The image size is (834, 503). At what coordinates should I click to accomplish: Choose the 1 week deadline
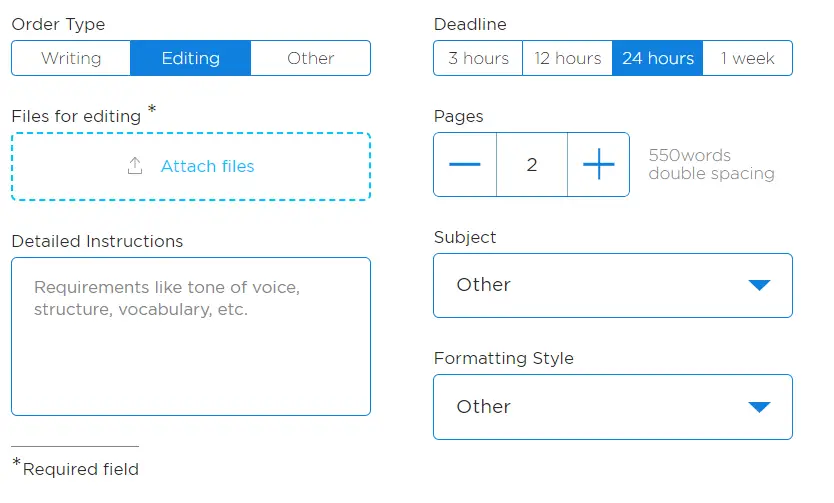747,58
